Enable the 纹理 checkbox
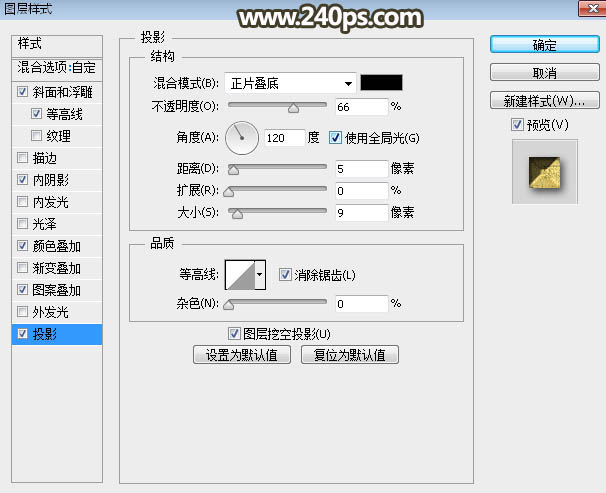 (x=36, y=136)
